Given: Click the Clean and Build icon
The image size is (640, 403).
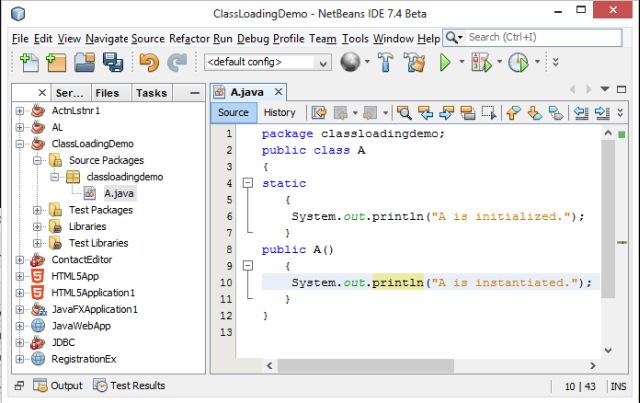Looking at the screenshot, I should 415,62.
